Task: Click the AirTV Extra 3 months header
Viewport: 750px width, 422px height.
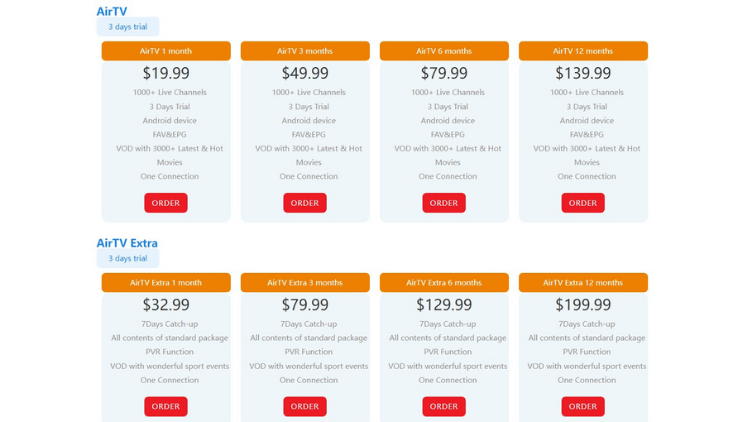Action: click(x=305, y=283)
